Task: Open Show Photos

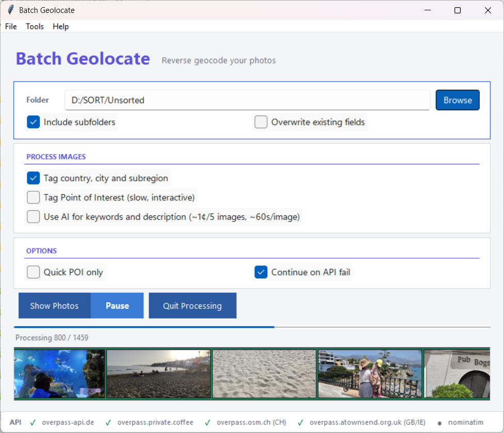Action: 54,305
